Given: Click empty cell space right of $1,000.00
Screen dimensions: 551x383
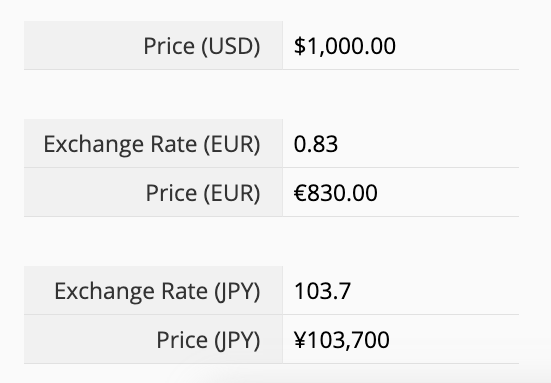Looking at the screenshot, I should pos(457,45).
